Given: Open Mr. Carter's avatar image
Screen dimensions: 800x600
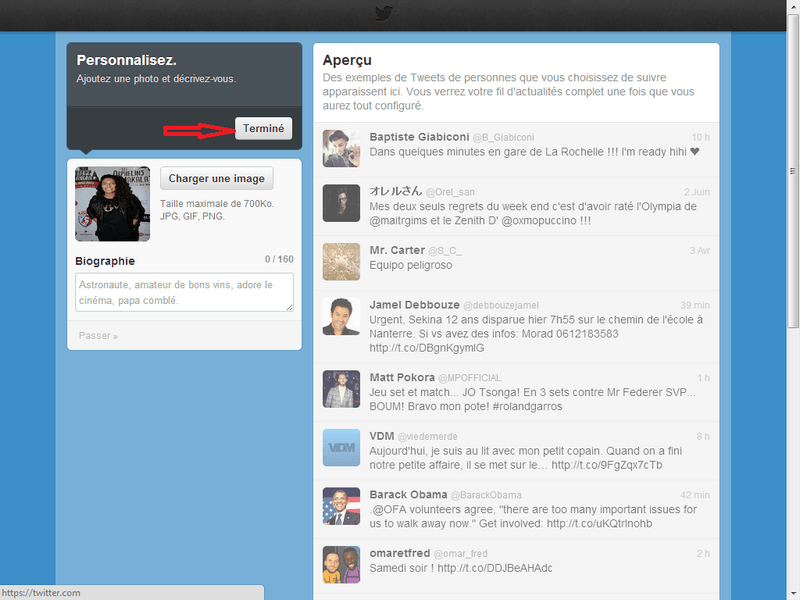Looking at the screenshot, I should pyautogui.click(x=341, y=262).
